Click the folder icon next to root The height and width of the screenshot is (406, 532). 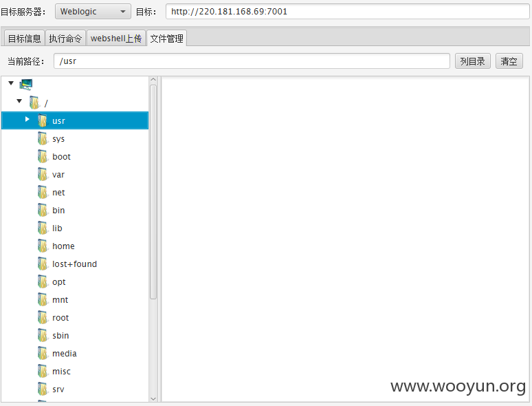43,317
